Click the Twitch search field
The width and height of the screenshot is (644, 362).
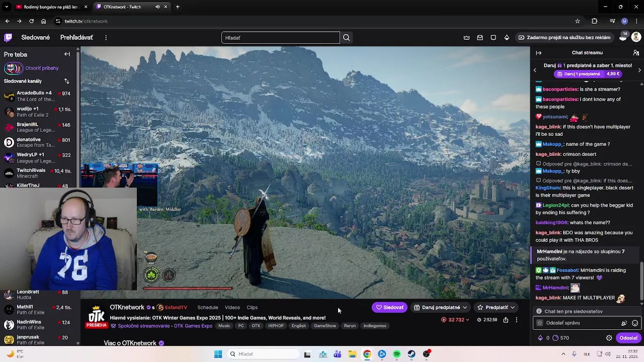tap(281, 38)
